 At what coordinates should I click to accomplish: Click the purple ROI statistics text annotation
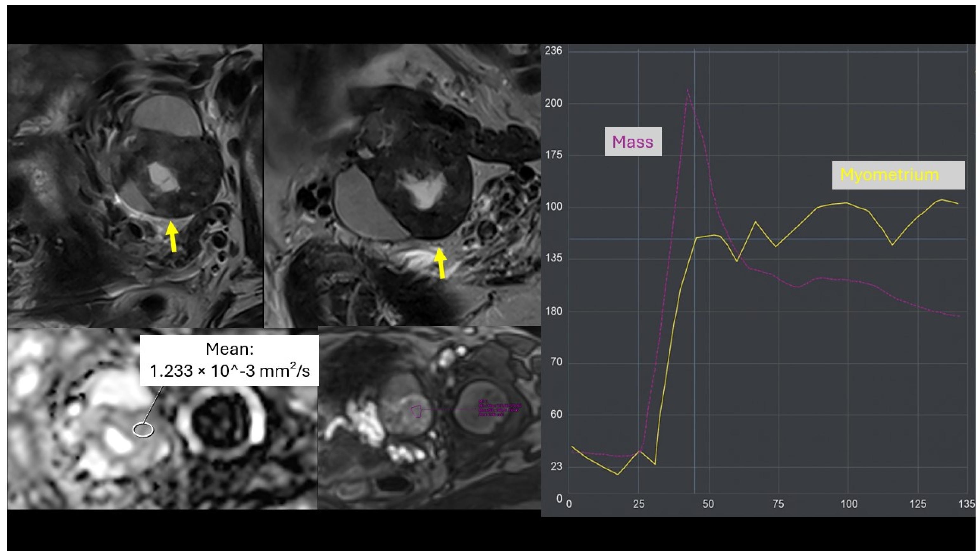pos(499,408)
